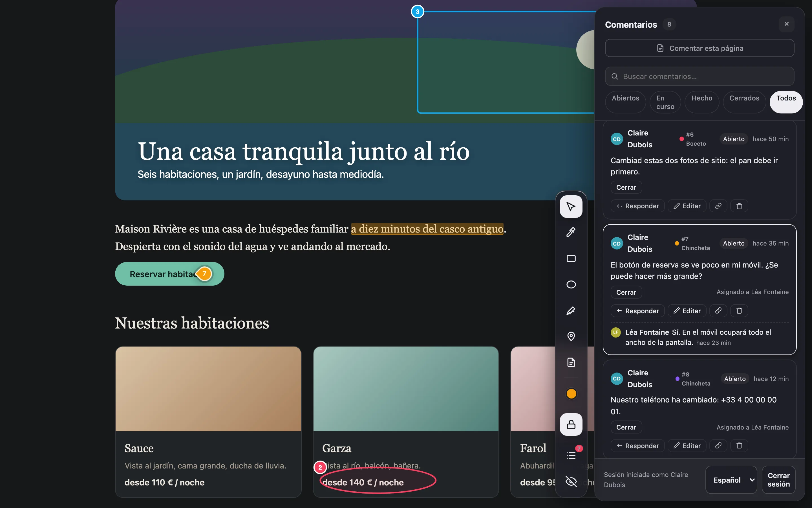Viewport: 812px width, 508px height.
Task: Select the cursor pointer tool
Action: 571,206
